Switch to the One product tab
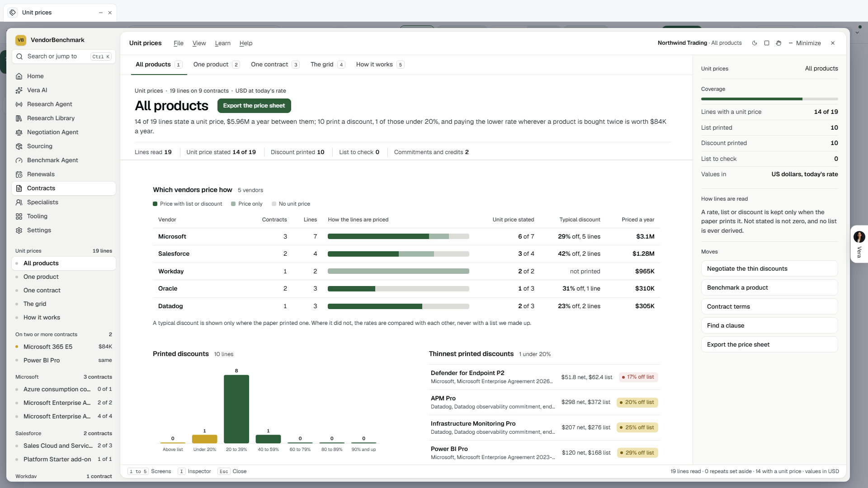 (217, 65)
